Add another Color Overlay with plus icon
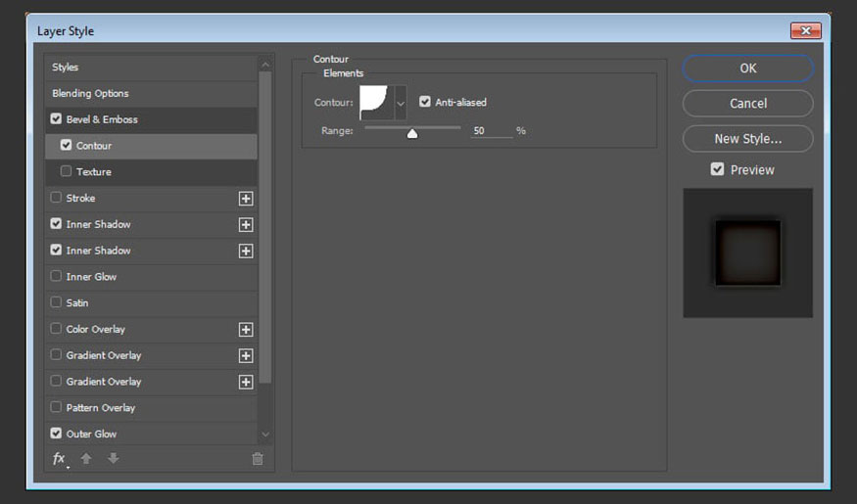Image resolution: width=857 pixels, height=504 pixels. click(x=246, y=329)
